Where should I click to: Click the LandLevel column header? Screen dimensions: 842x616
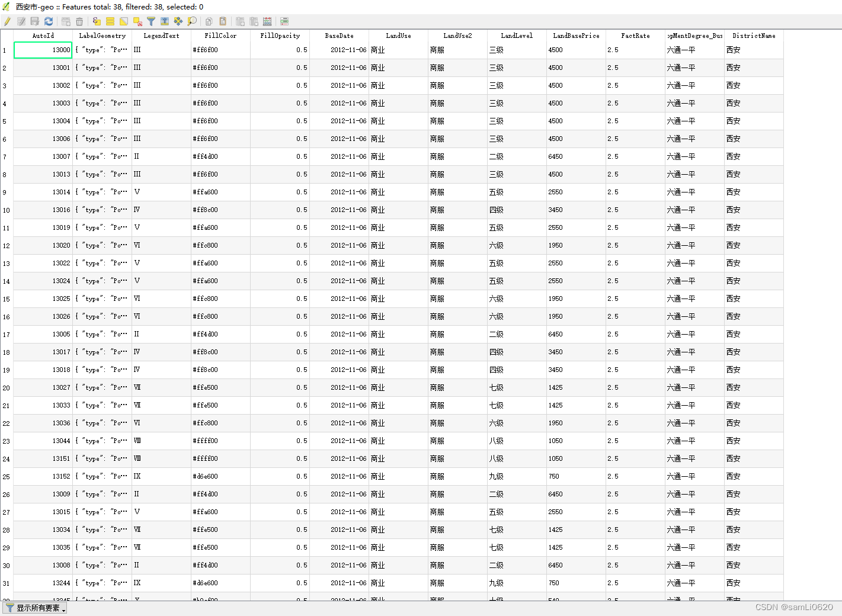click(x=517, y=36)
